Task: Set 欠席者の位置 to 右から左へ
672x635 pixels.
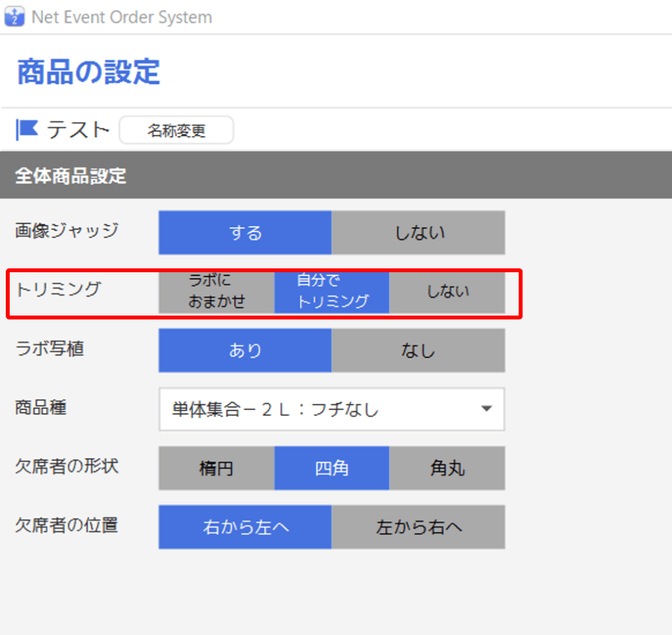Action: 245,527
